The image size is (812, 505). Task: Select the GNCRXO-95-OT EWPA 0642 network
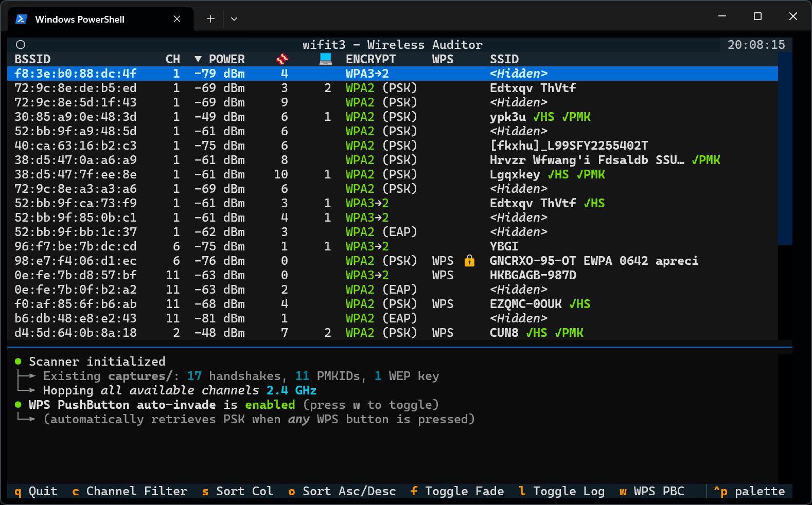pyautogui.click(x=393, y=261)
